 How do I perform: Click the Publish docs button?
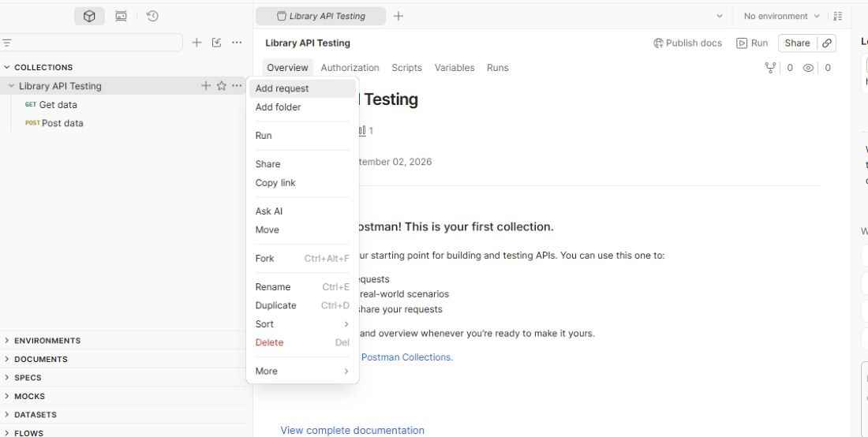[687, 43]
